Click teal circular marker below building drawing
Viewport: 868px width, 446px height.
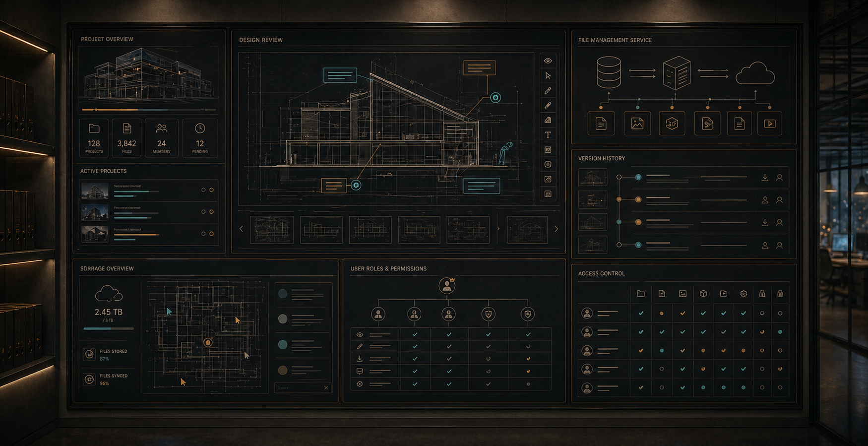pyautogui.click(x=356, y=185)
